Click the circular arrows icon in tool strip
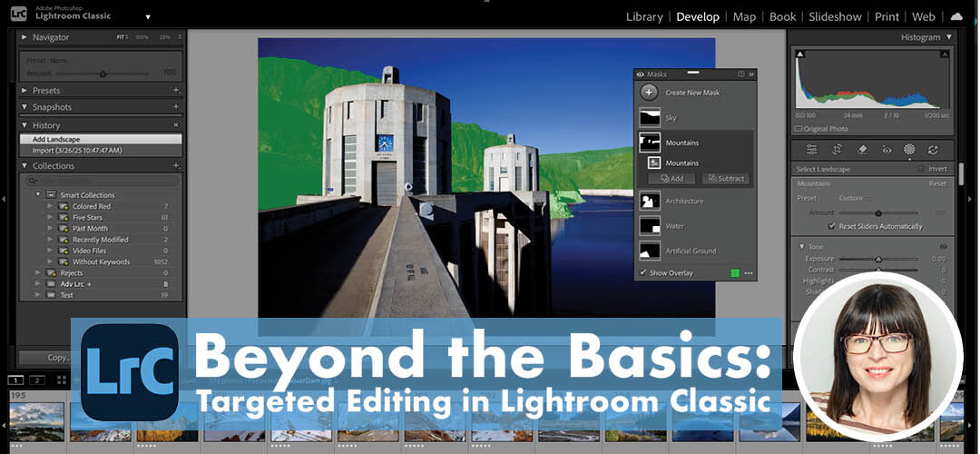Screen dimensions: 980x454 (933, 150)
